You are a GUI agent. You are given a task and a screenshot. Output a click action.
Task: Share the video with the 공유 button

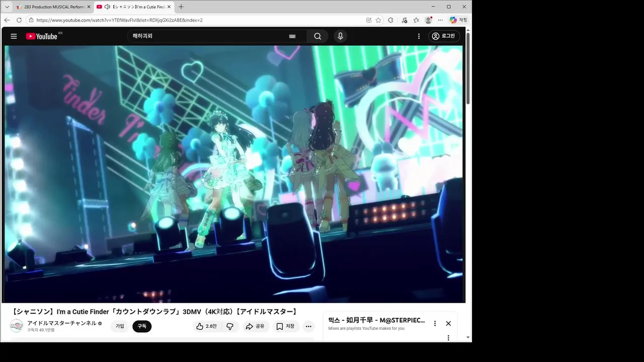point(255,326)
